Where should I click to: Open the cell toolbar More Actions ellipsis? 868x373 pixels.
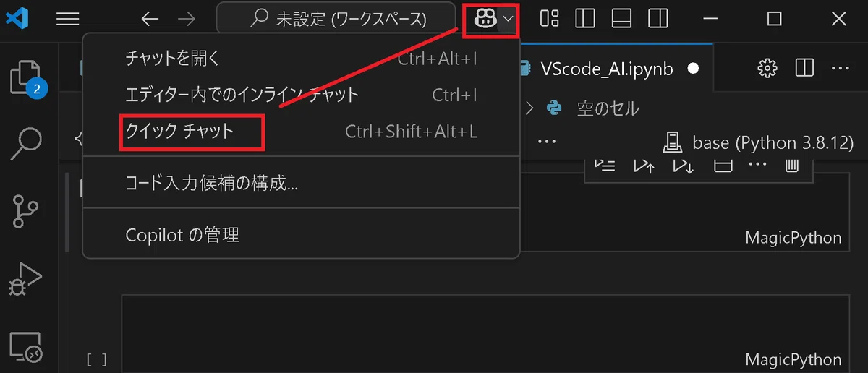[x=757, y=166]
